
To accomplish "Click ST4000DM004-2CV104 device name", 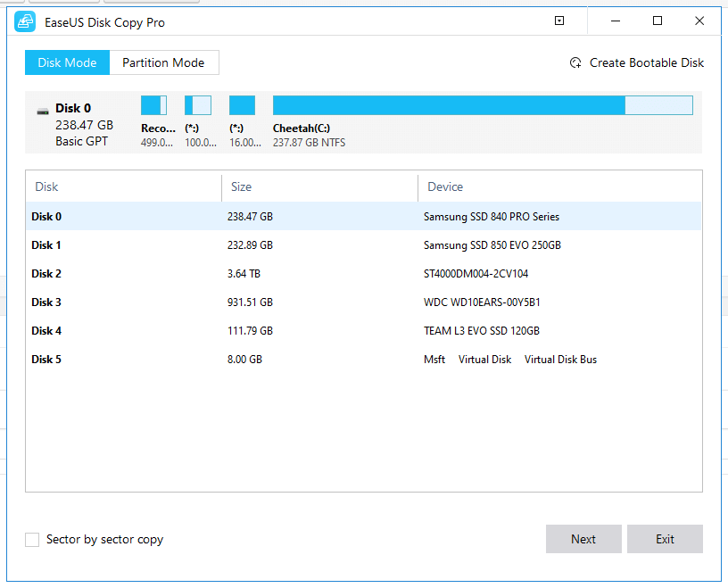I will pyautogui.click(x=476, y=274).
